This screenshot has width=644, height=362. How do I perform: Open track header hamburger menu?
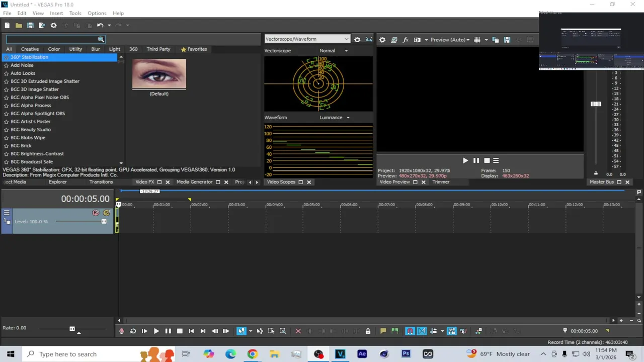[x=7, y=213]
